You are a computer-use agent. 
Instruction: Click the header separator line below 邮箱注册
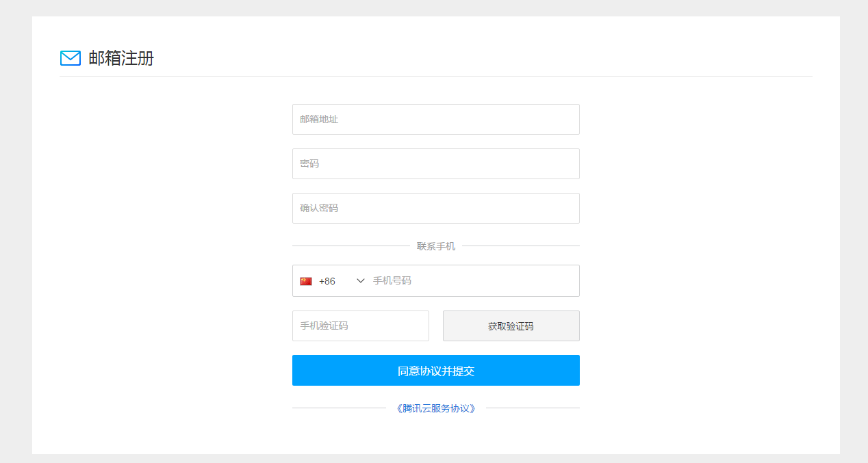pos(435,76)
